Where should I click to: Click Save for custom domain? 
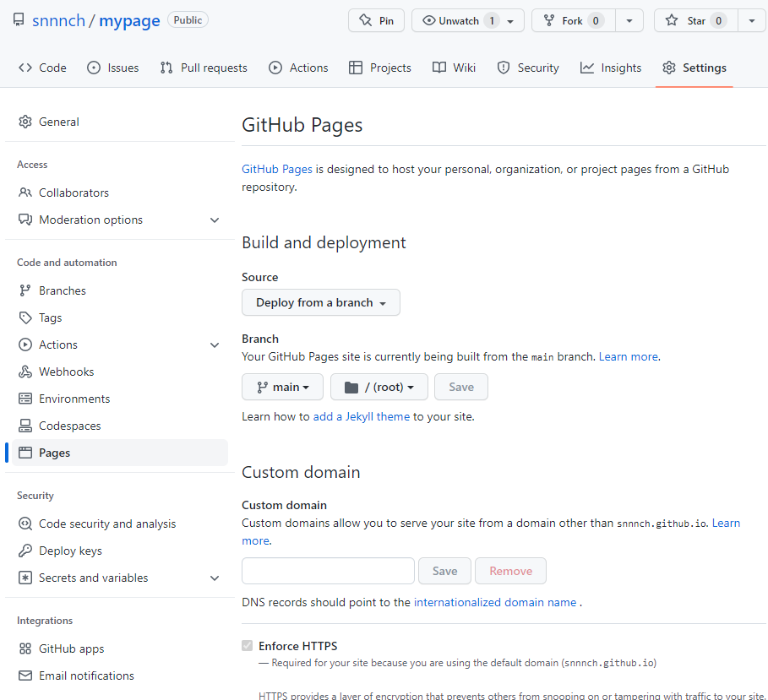(444, 571)
